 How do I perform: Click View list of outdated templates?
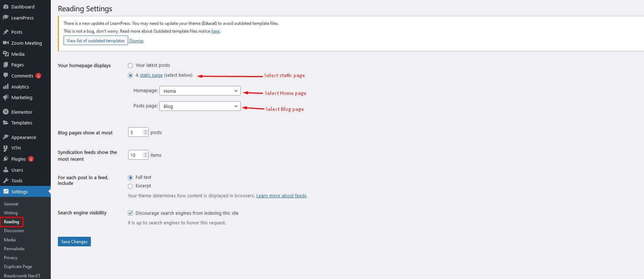[96, 41]
